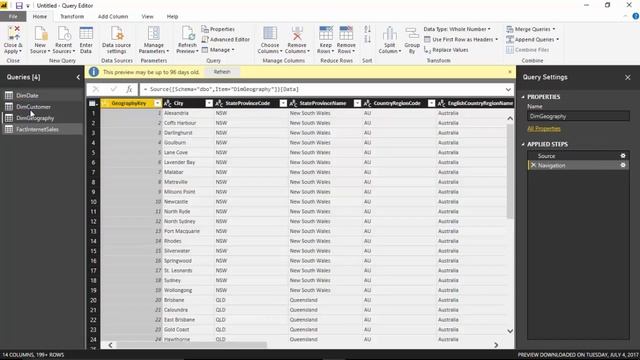
Task: Delete the Navigation step with the X
Action: [533, 165]
